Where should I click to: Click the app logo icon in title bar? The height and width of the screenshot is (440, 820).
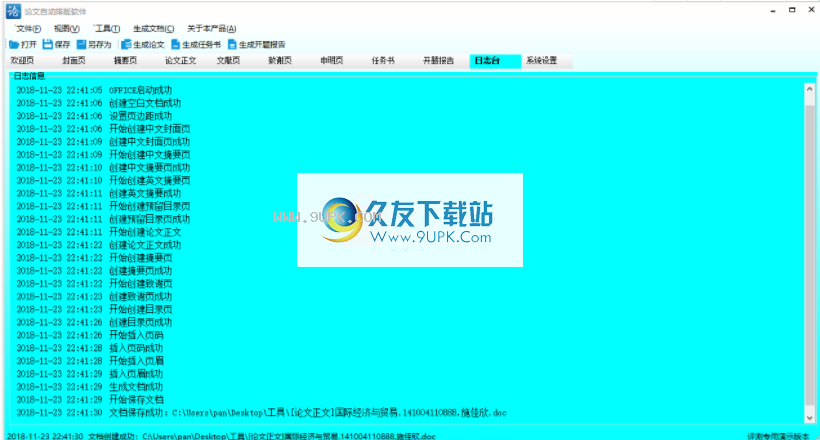tap(13, 11)
